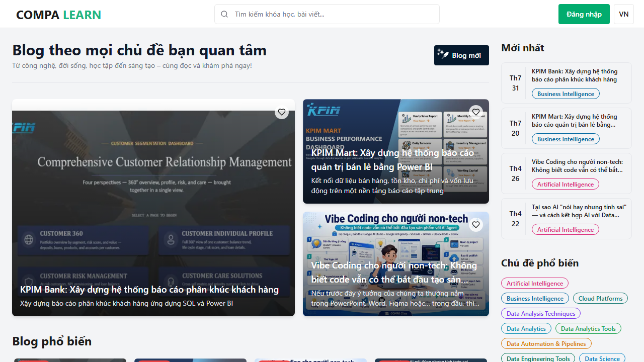
Task: Click Artificial Intelligence tag under Th4 26 post
Action: (x=566, y=185)
